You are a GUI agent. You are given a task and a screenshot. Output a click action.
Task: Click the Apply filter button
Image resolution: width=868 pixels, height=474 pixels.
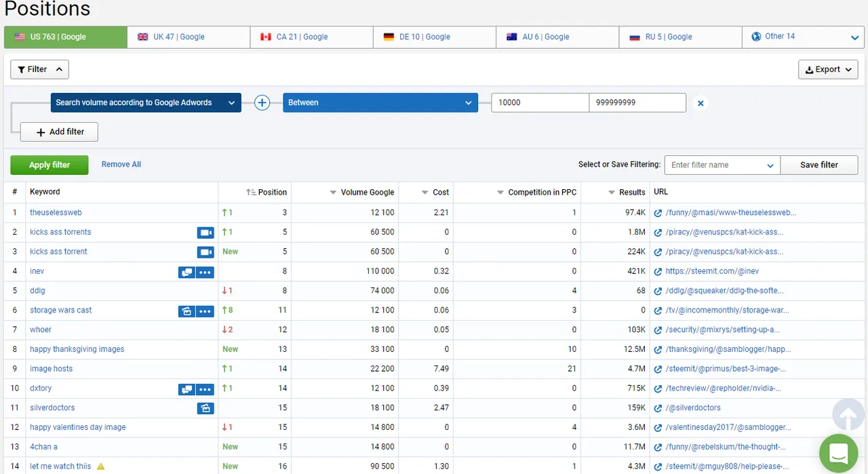(50, 165)
